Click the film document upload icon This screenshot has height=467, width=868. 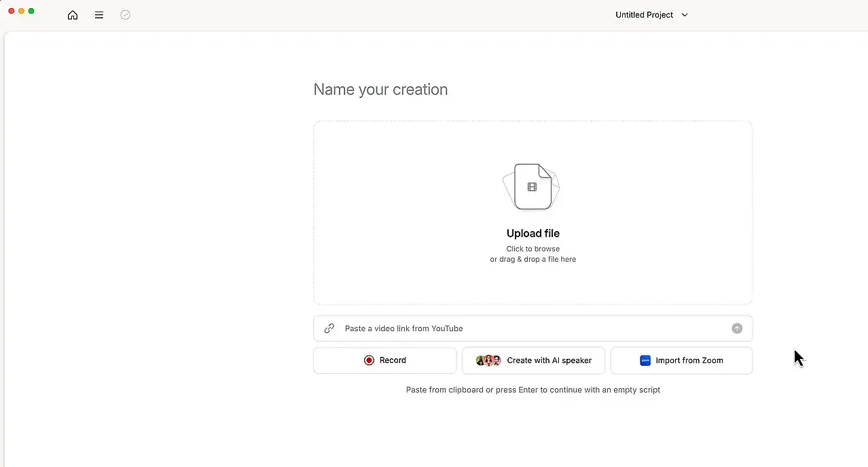532,186
